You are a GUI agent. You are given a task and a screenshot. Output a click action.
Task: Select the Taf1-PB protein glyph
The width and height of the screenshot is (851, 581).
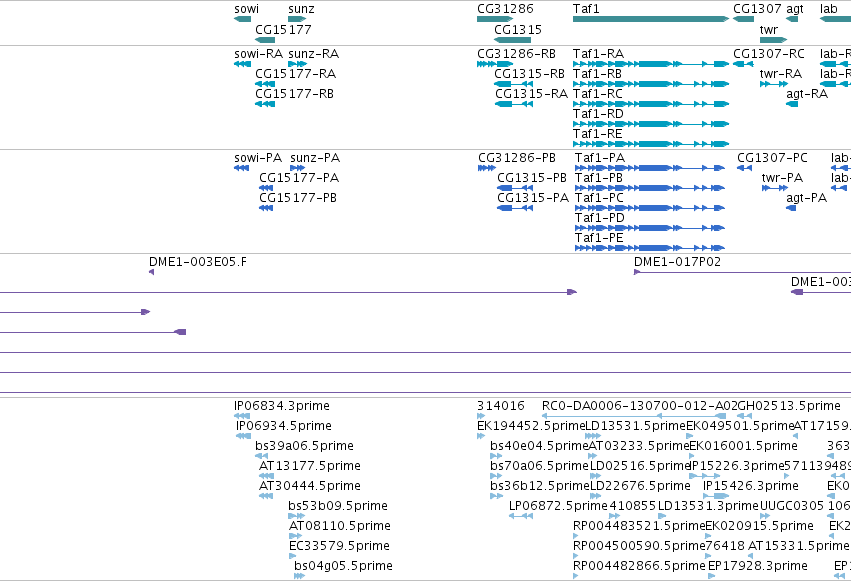650,188
